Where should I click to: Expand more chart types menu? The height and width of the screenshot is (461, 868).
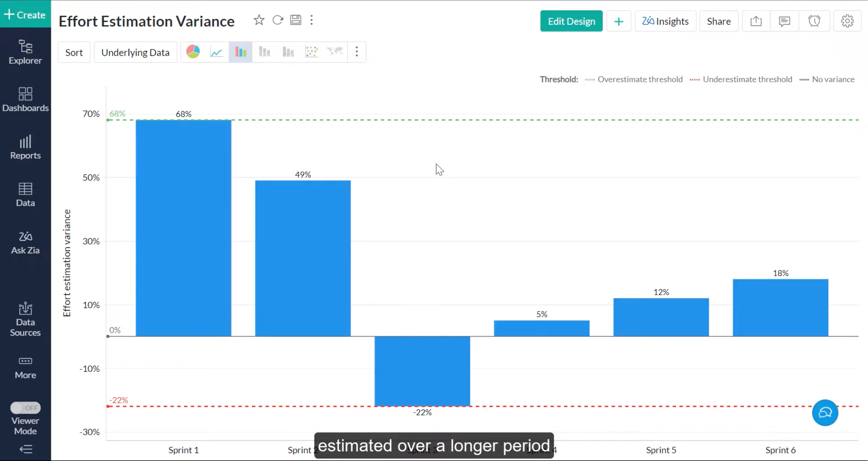pos(357,52)
